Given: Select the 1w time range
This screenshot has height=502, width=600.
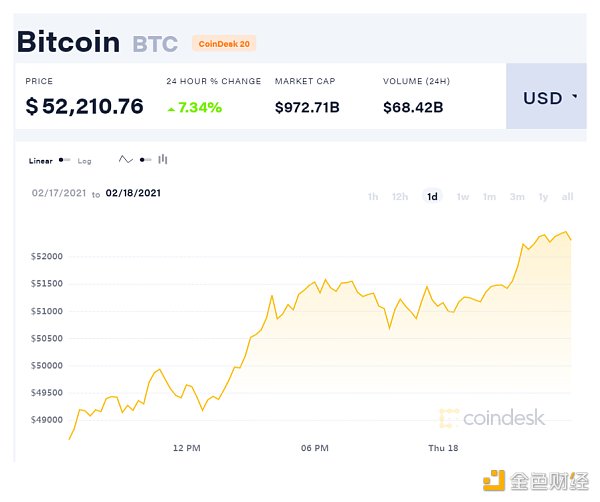Looking at the screenshot, I should pyautogui.click(x=463, y=197).
